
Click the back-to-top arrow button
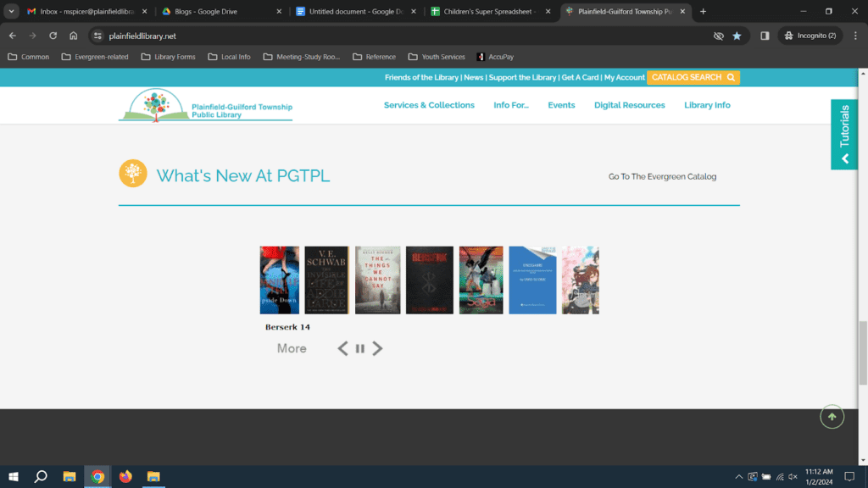(x=832, y=417)
